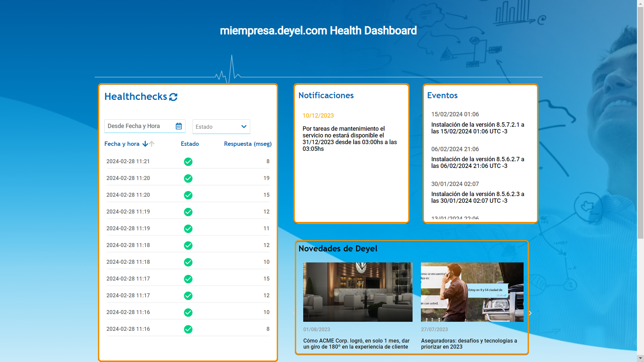The width and height of the screenshot is (644, 362).
Task: Click article date 01/08/2023
Action: [x=317, y=329]
